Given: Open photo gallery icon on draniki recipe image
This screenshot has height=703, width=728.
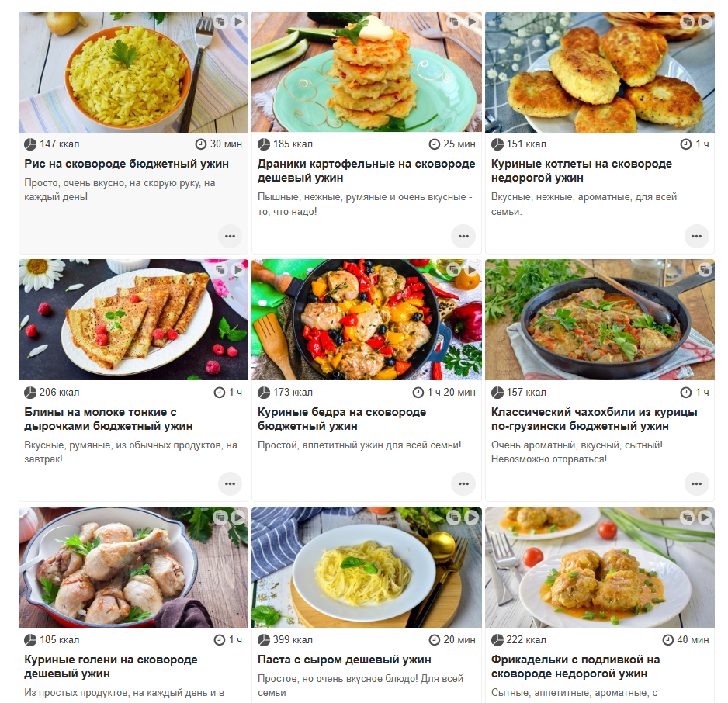Looking at the screenshot, I should point(454,22).
